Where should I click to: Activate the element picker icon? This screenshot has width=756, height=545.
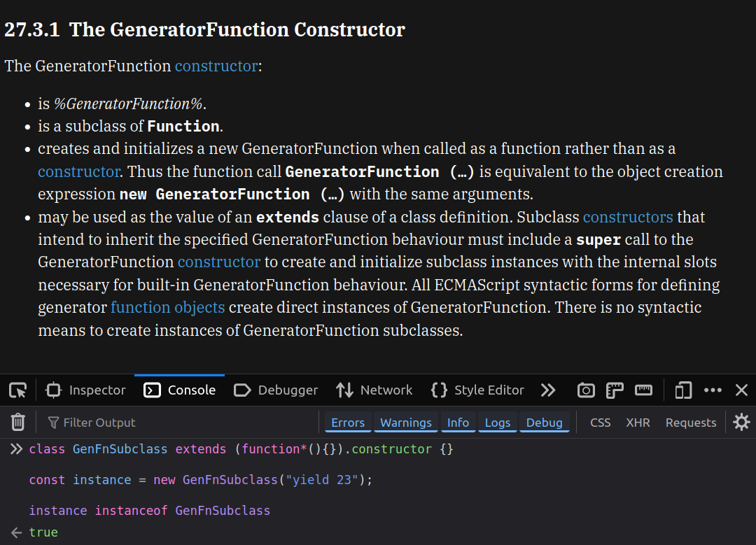[17, 390]
